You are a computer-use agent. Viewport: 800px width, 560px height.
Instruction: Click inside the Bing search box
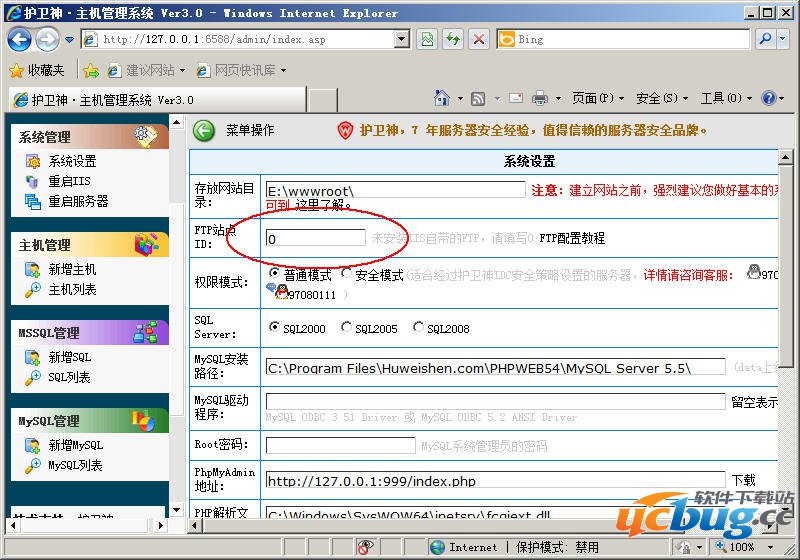(x=622, y=39)
